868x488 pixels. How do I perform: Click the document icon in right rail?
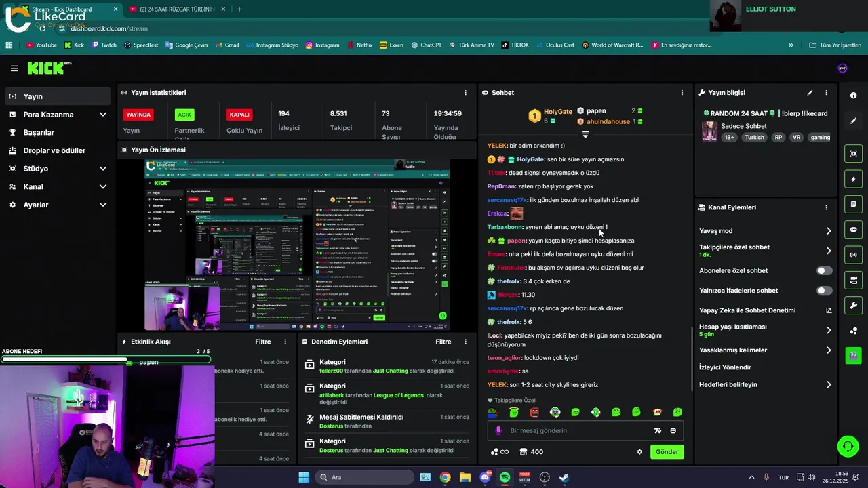(853, 204)
